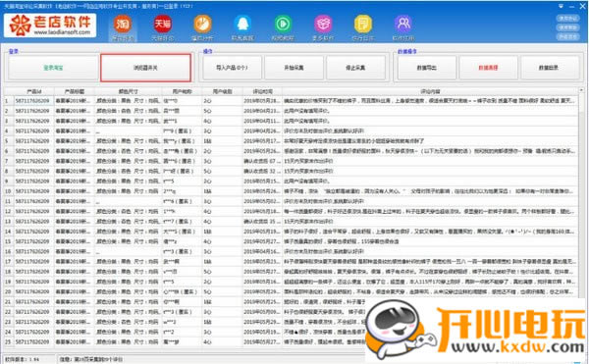
Task: Sort by the 评论时间 column header
Action: [262, 91]
